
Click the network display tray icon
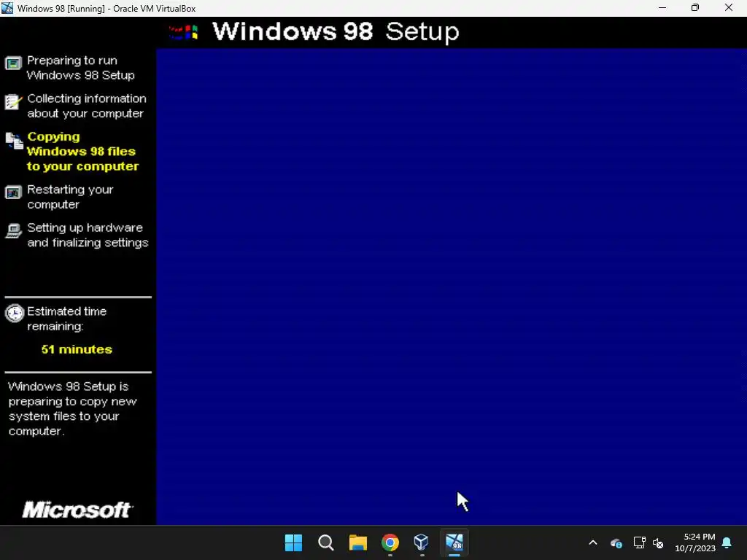[x=639, y=542]
